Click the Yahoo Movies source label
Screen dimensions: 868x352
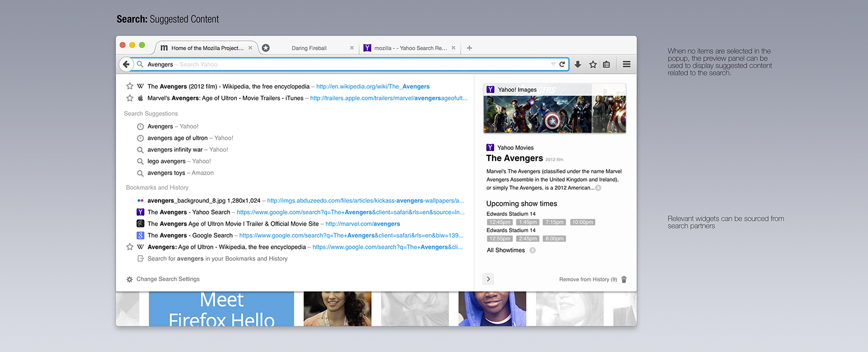(516, 147)
